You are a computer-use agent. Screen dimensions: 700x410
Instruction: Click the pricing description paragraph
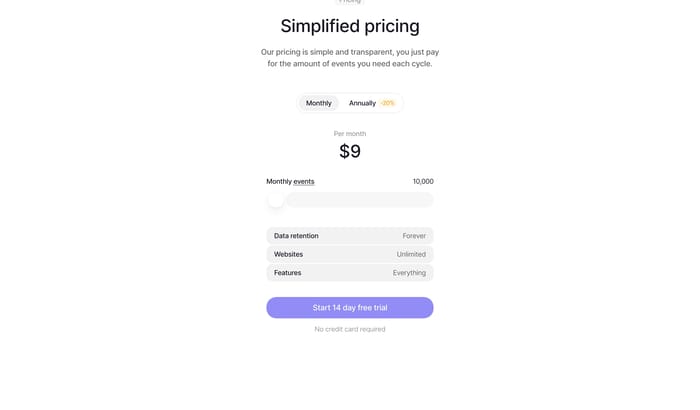pyautogui.click(x=350, y=57)
